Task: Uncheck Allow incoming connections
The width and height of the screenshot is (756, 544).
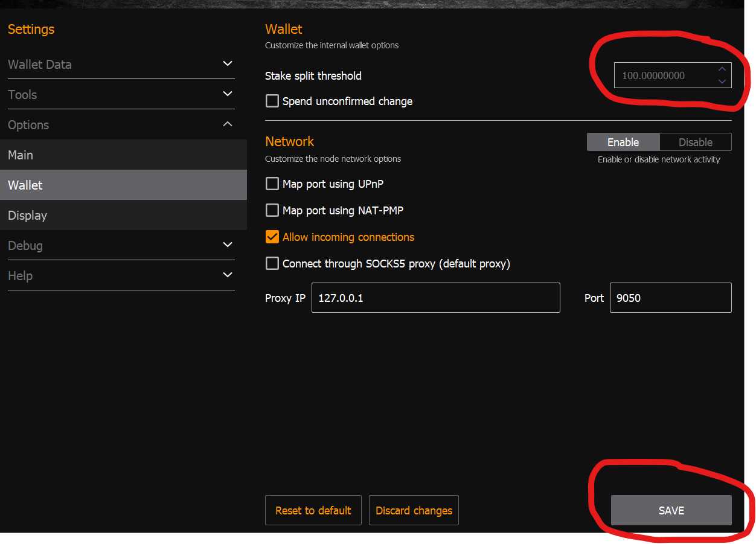Action: pos(272,237)
